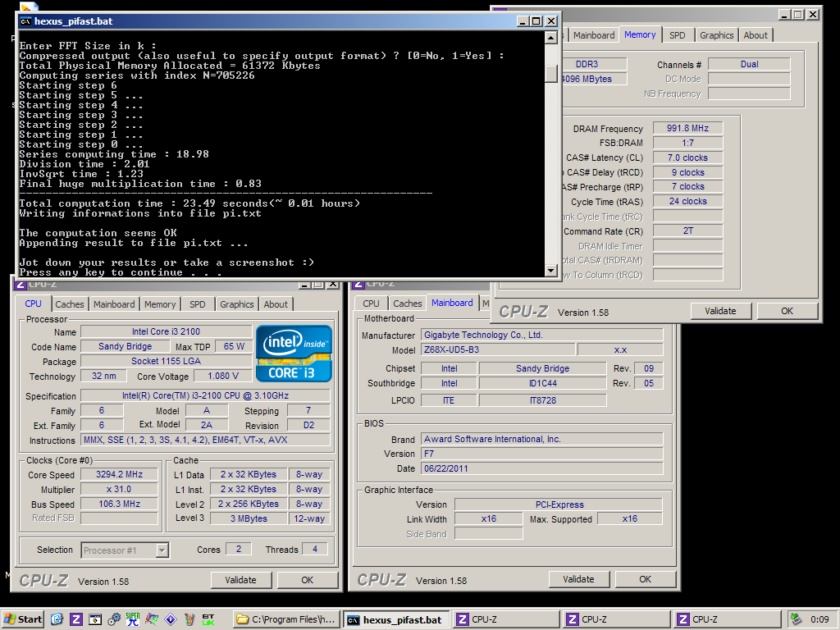Click the BIOS Version field F7
840x630 pixels.
coord(541,454)
